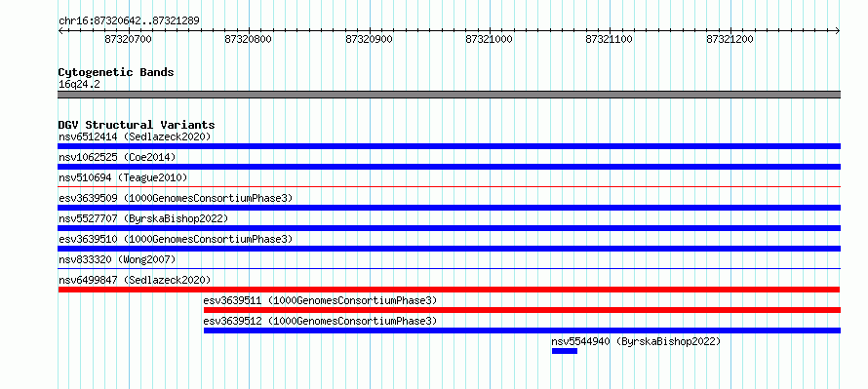The image size is (868, 389).
Task: Click thin blue line of nsv833320
Action: 449,269
